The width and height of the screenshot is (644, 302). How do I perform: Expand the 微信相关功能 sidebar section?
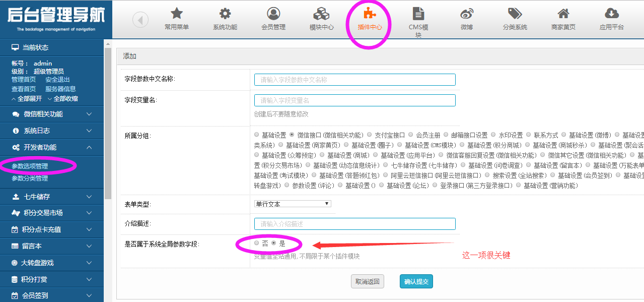point(52,114)
